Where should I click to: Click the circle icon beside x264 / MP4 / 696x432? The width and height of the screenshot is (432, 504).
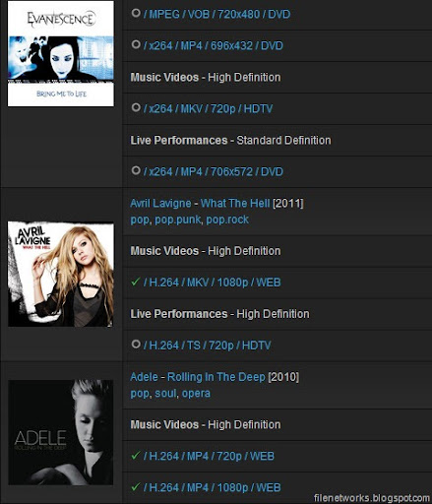coord(136,44)
